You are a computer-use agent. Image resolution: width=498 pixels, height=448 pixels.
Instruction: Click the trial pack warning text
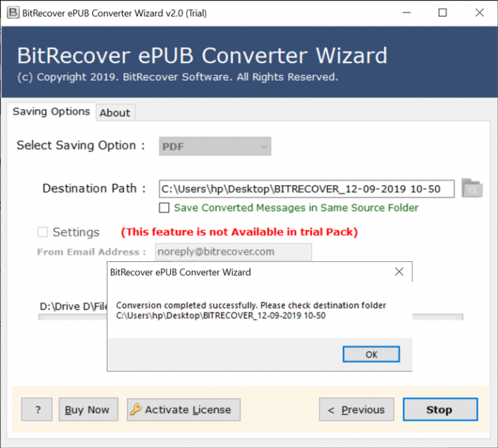point(239,232)
